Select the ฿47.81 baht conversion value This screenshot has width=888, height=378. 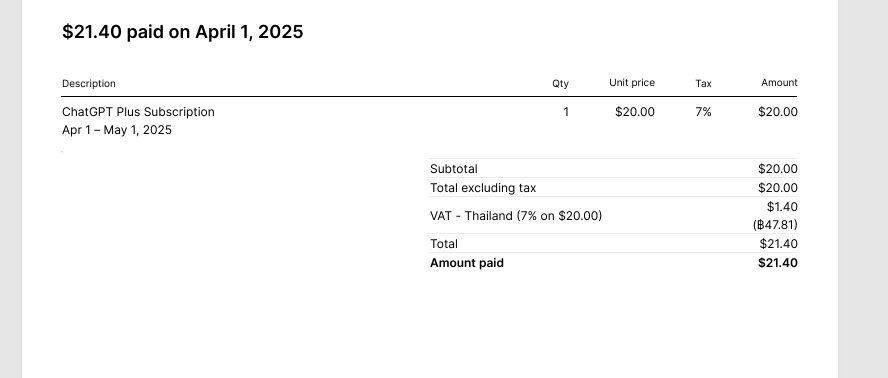click(x=775, y=224)
